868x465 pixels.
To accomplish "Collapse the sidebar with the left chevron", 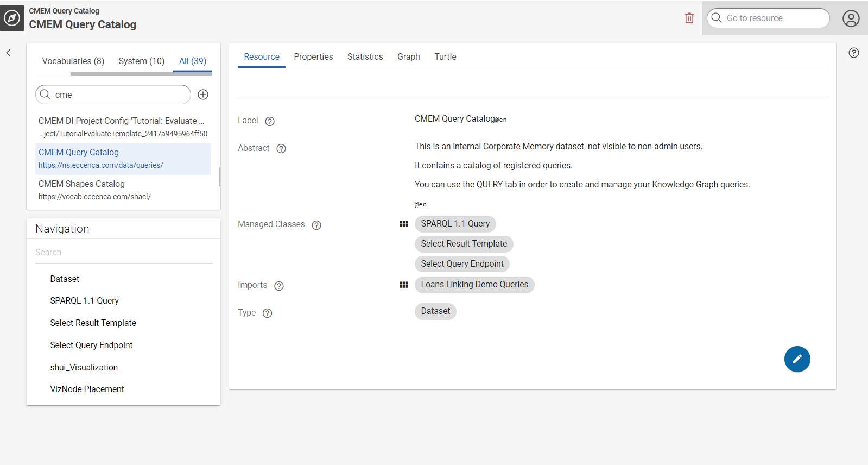I will [x=9, y=53].
